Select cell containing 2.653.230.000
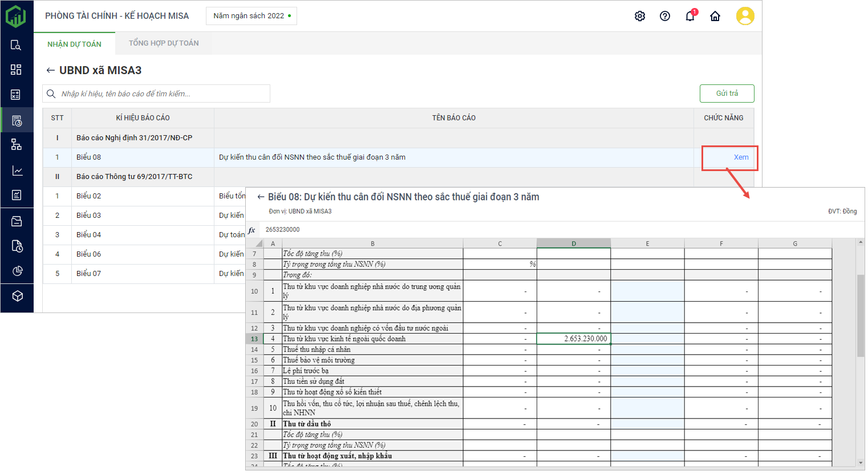This screenshot has height=475, width=868. point(573,339)
